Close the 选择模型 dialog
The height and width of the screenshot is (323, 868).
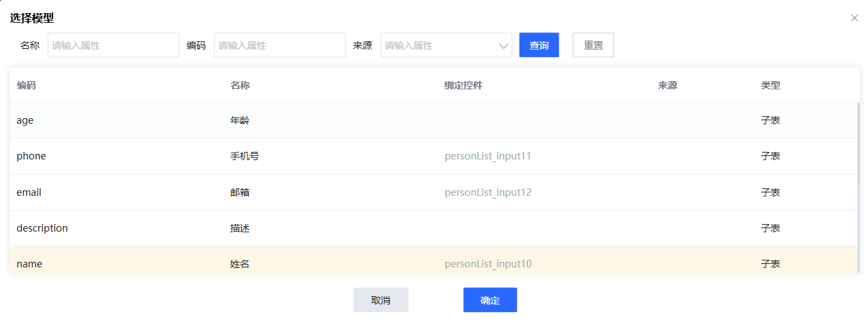854,18
